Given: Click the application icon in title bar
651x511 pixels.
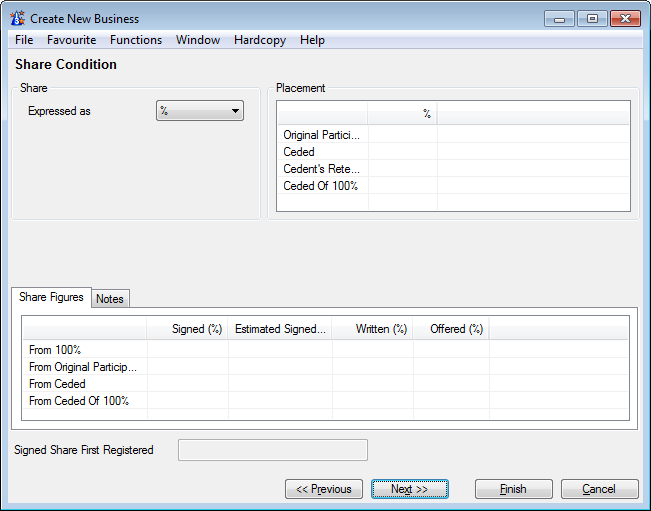Looking at the screenshot, I should tap(18, 18).
